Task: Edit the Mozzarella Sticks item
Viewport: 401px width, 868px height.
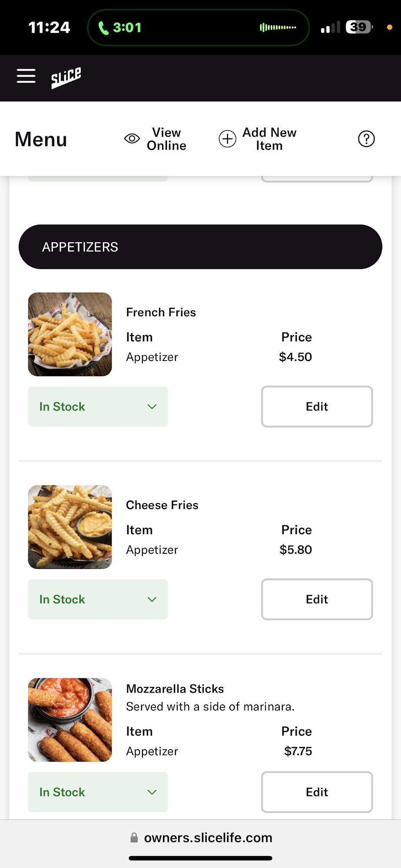Action: pyautogui.click(x=317, y=792)
